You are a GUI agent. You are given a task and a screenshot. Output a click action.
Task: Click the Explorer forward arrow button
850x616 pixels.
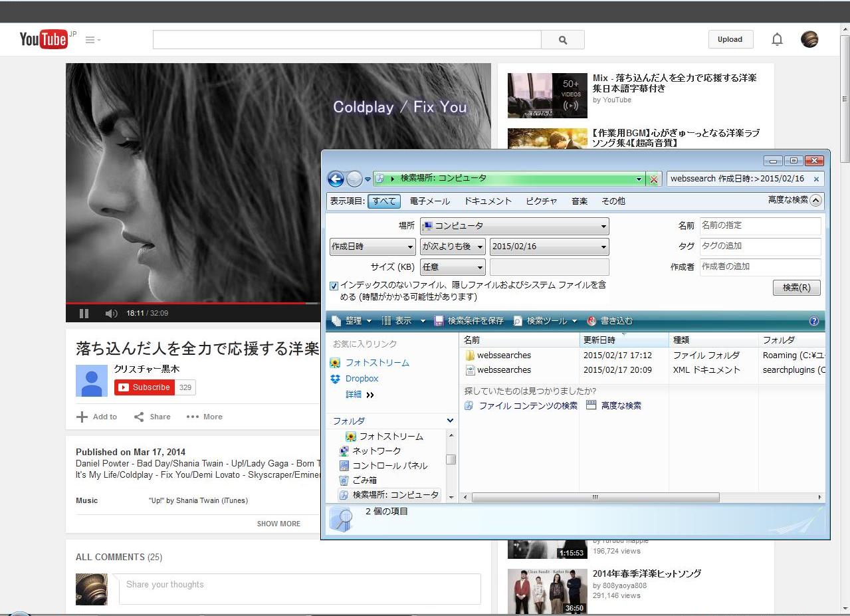354,179
